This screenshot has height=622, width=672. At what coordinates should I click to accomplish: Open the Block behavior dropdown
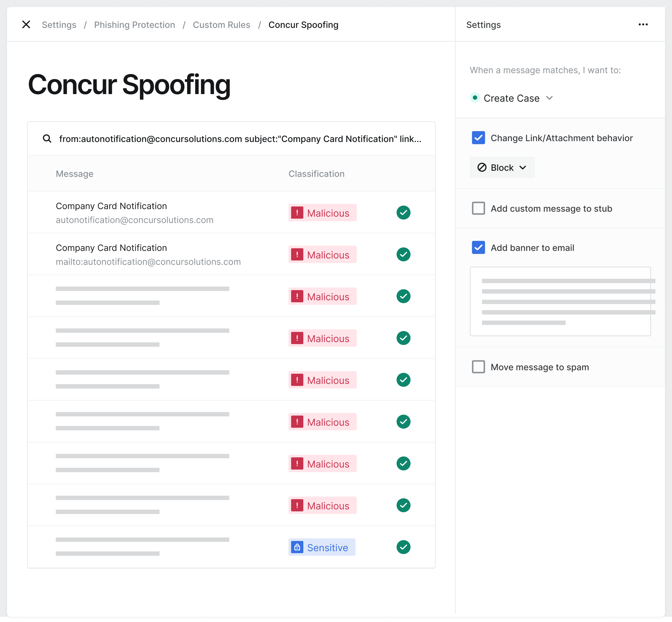[502, 168]
